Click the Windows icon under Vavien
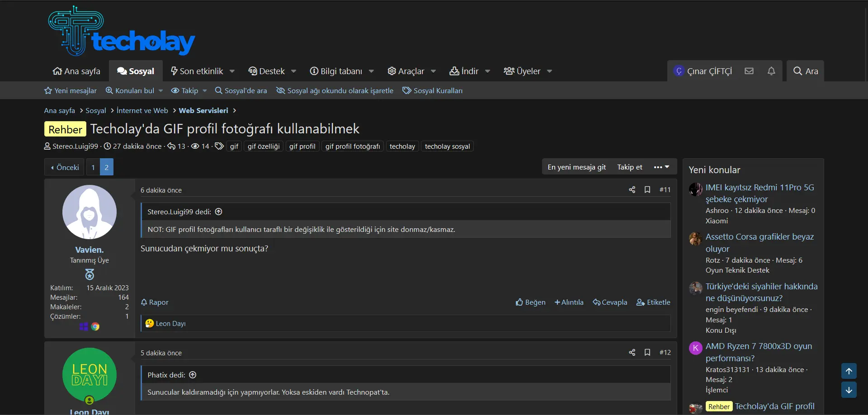This screenshot has width=868, height=415. coord(84,326)
